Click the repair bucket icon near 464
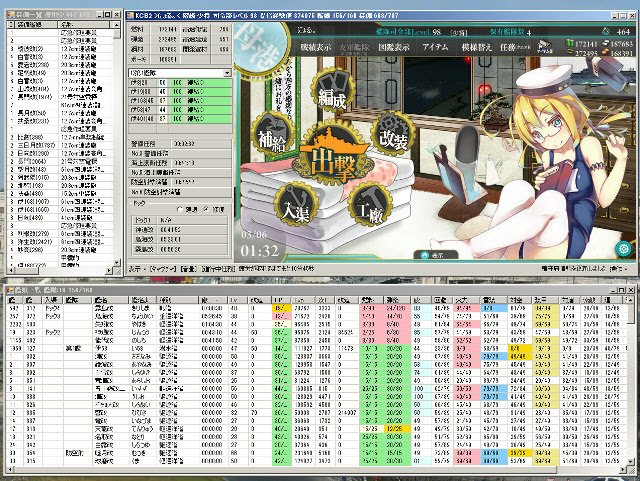The width and height of the screenshot is (640, 481). point(606,31)
